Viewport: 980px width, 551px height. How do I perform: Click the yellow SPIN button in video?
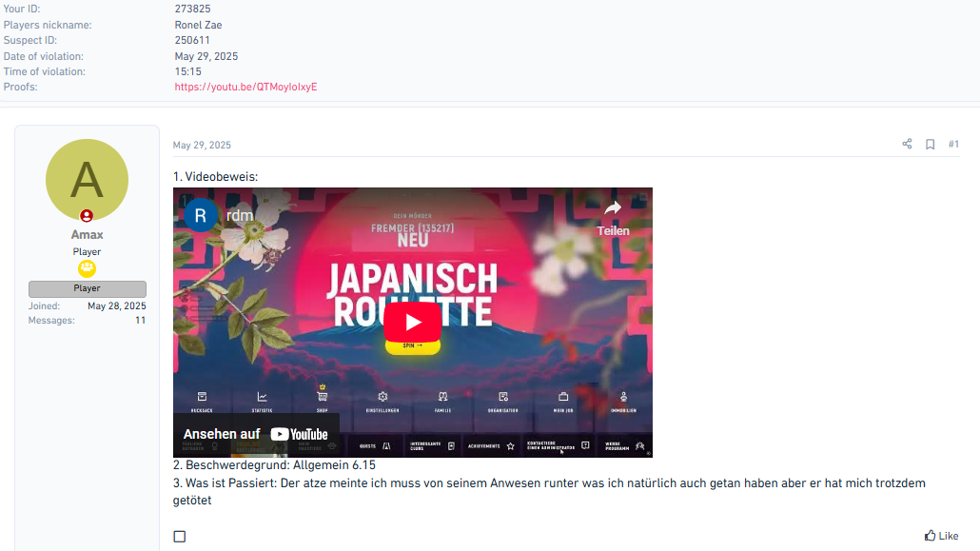(x=413, y=345)
